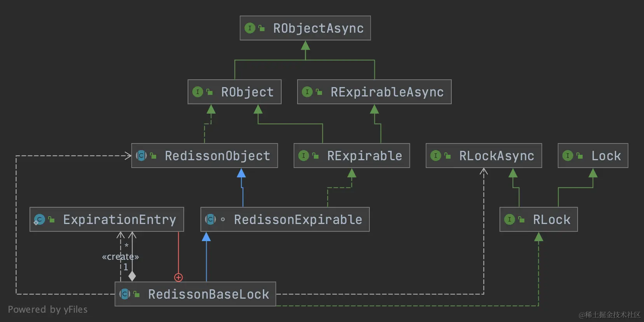Click the public visibility icon on RedissonBaseLock
Image resolution: width=644 pixels, height=322 pixels.
(137, 294)
